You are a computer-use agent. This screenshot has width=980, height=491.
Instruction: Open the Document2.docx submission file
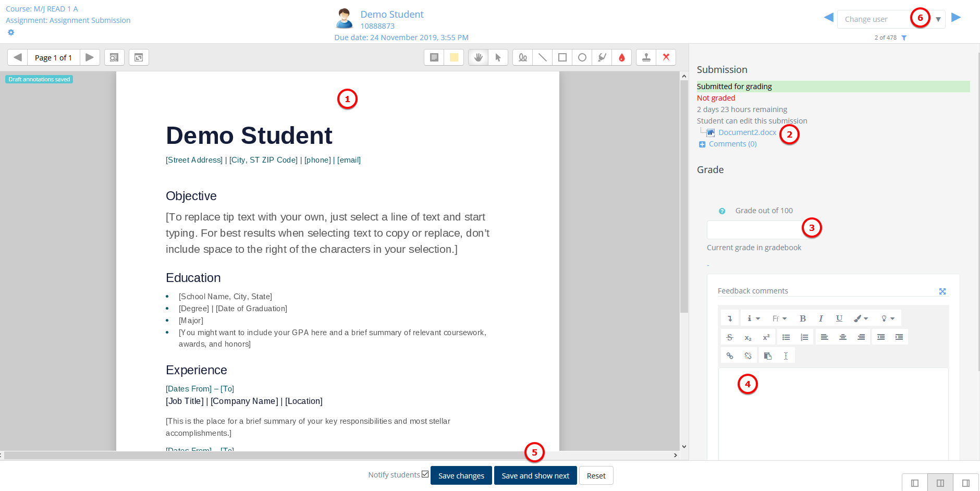[x=747, y=132]
